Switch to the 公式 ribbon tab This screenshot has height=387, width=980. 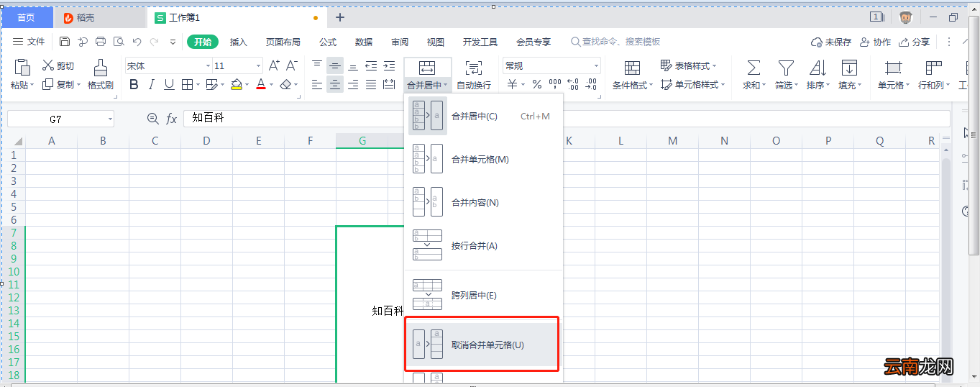tap(328, 42)
